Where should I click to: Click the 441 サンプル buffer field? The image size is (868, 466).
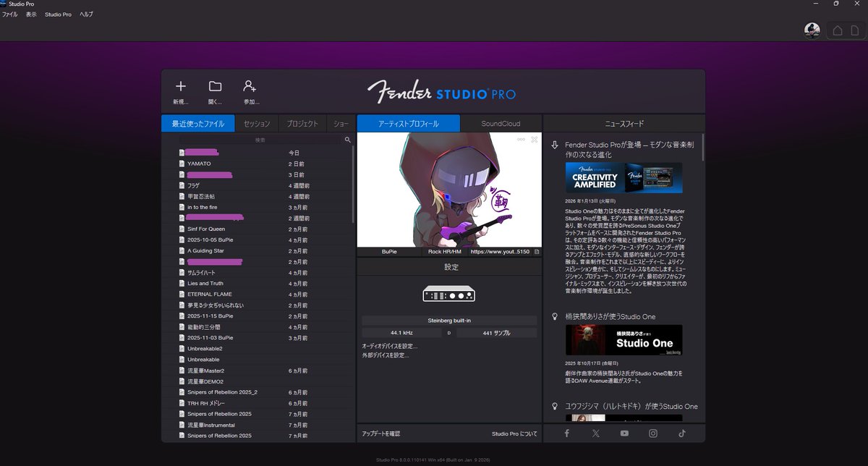[497, 333]
